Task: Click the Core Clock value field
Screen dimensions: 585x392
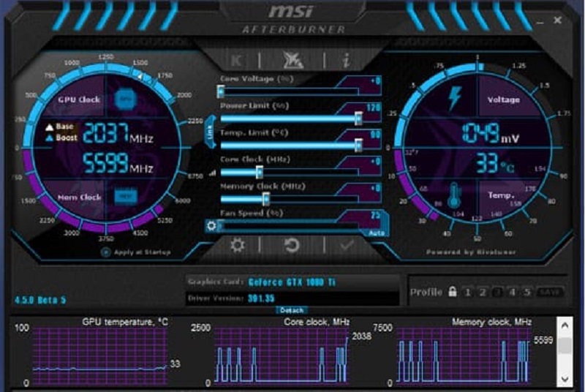Action: [x=364, y=161]
